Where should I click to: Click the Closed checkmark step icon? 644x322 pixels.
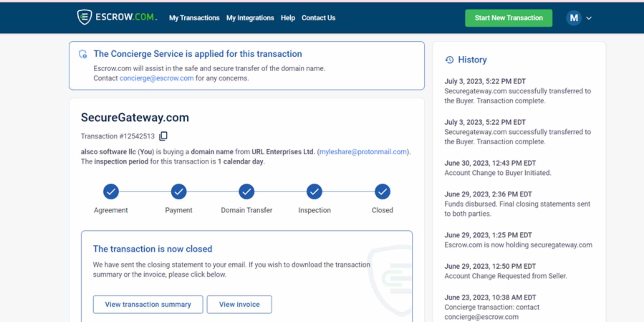382,191
